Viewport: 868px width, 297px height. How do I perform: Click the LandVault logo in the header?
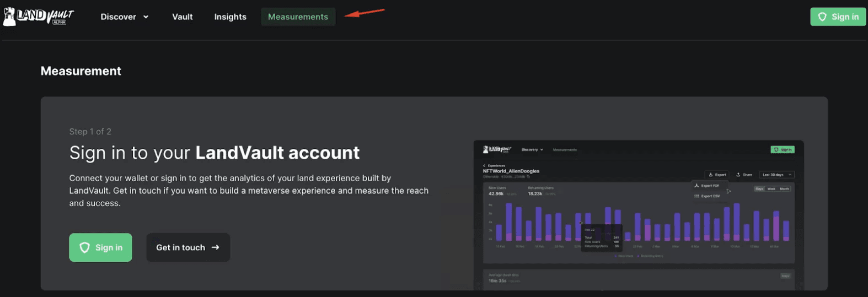[39, 17]
